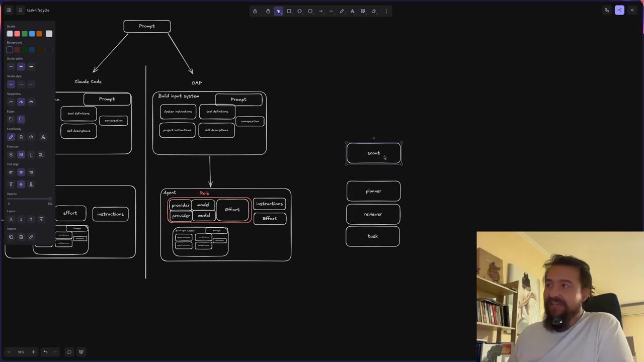Viewport: 644px width, 362px height.
Task: Activate the Selection arrow tool
Action: coord(278,11)
